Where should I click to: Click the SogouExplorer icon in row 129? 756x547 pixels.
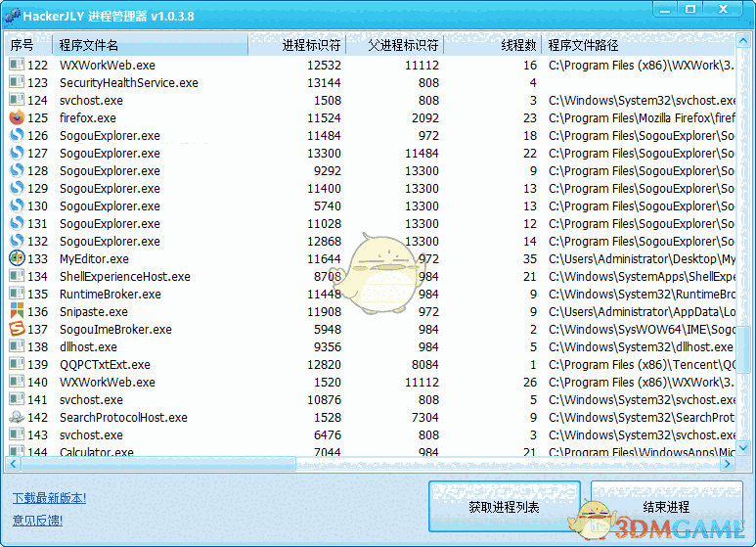click(x=17, y=188)
